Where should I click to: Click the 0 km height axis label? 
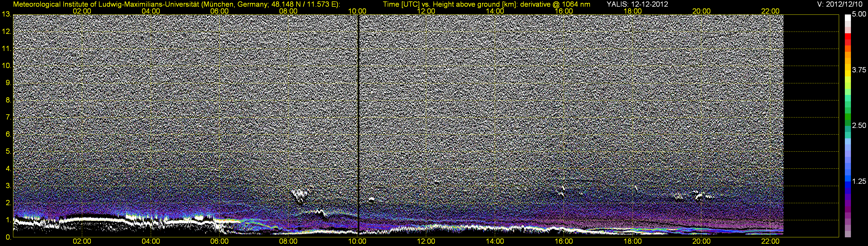pyautogui.click(x=8, y=237)
